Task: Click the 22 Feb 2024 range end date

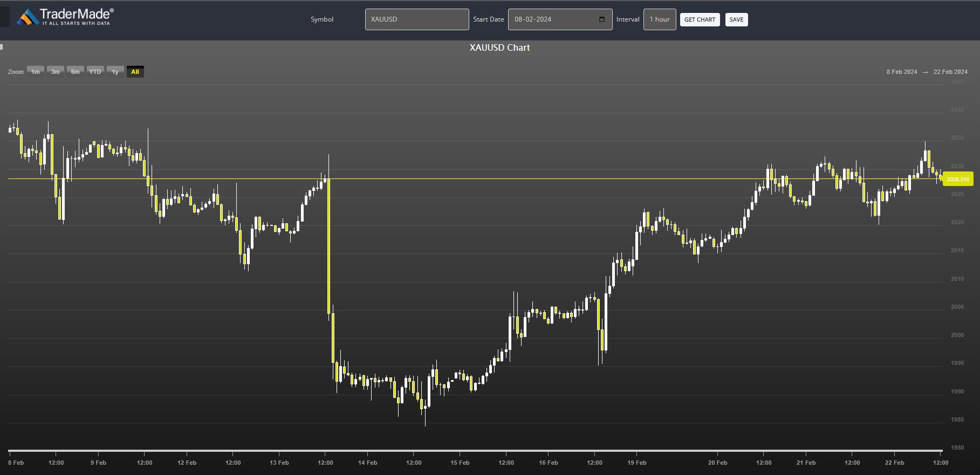Action: click(950, 72)
